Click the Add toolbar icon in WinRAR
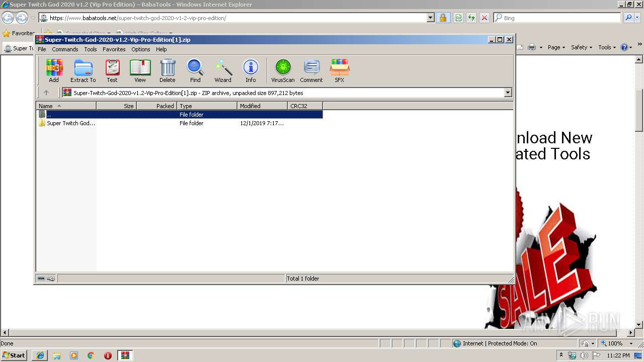Image resolution: width=644 pixels, height=362 pixels. pos(54,70)
